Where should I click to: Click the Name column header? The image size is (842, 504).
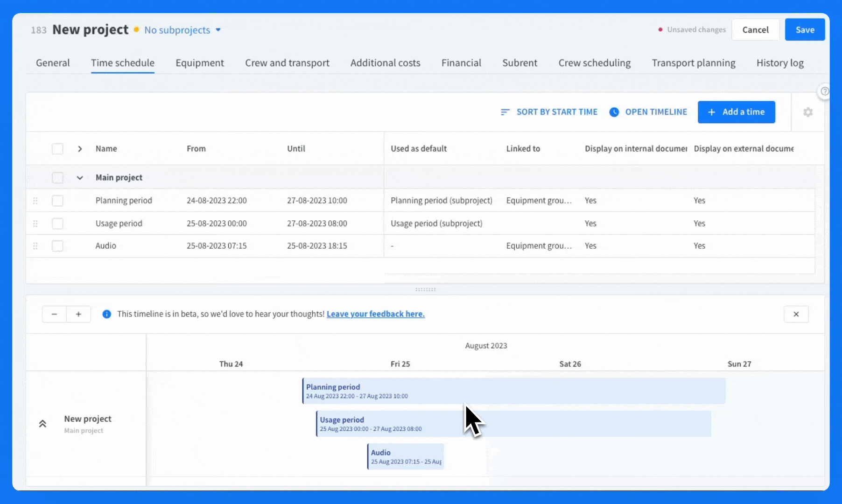tap(106, 149)
